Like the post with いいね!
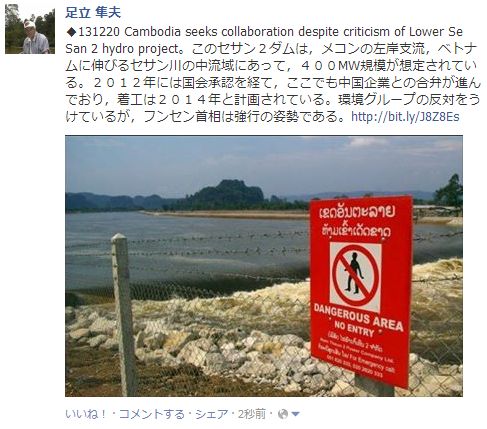 86,414
